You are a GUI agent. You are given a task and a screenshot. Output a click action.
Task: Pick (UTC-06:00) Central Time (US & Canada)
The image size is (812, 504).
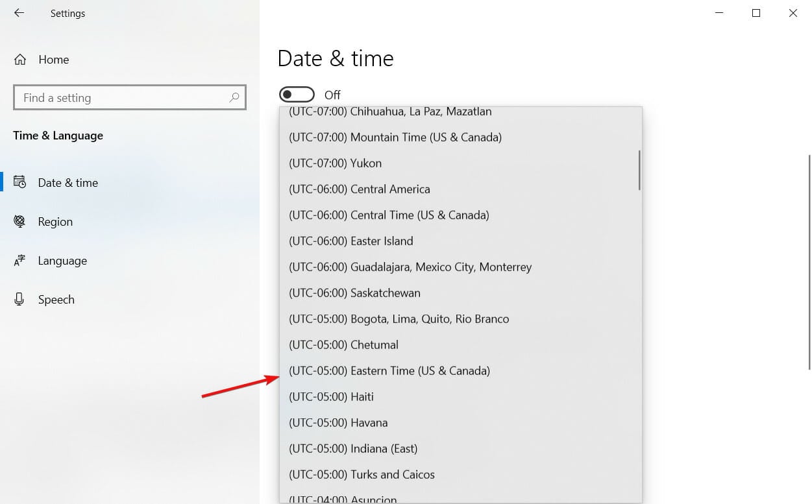(461, 215)
